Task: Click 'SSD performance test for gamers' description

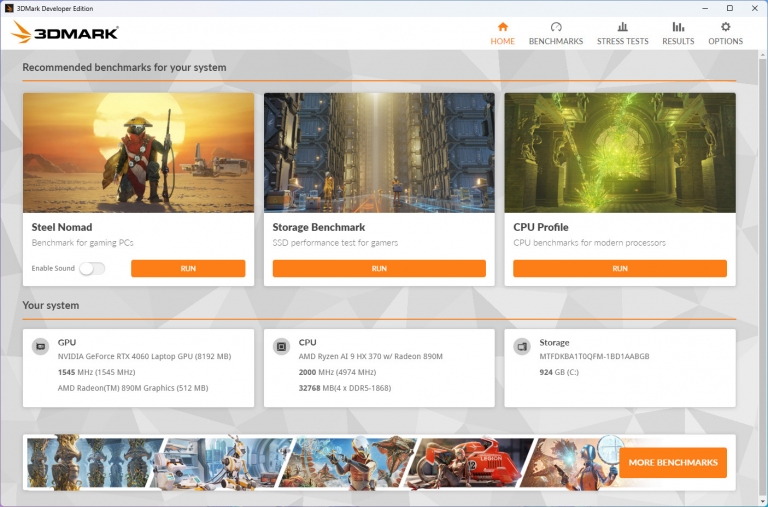Action: tap(335, 243)
